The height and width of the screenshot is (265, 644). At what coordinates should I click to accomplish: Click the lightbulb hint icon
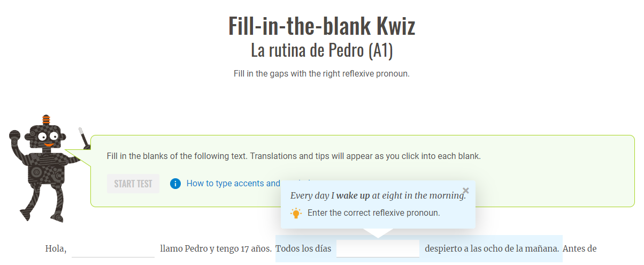coord(296,213)
